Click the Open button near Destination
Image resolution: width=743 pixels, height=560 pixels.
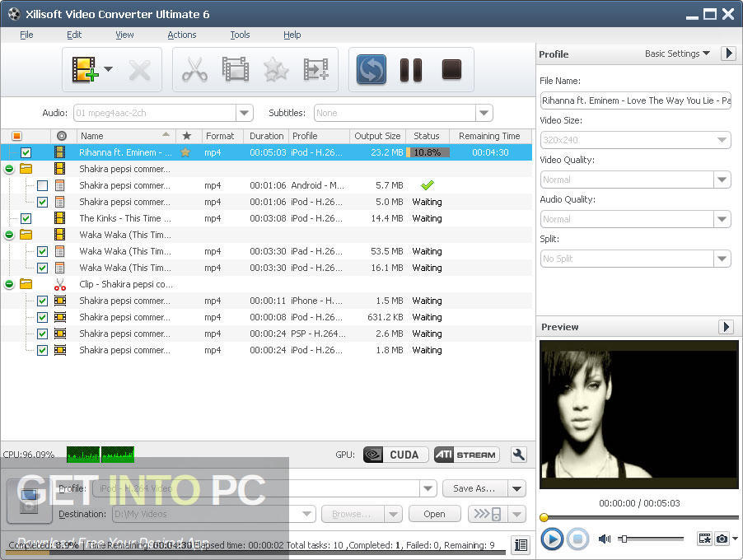click(434, 514)
